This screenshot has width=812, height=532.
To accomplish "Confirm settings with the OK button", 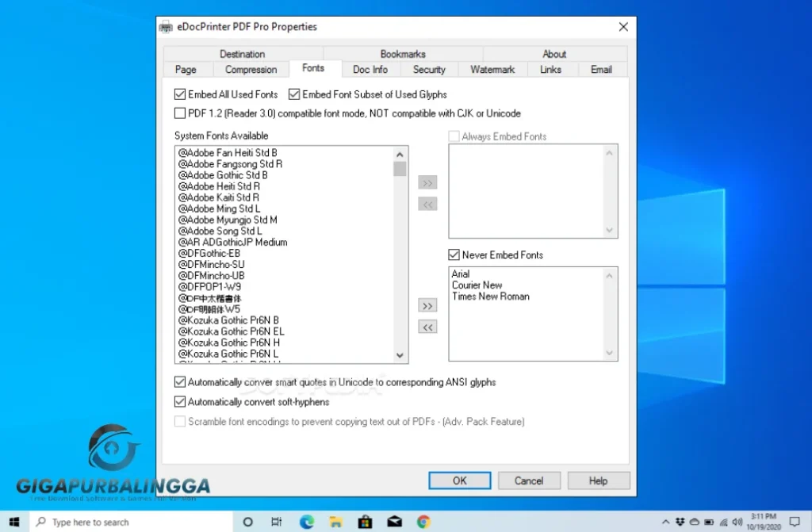I will (459, 480).
